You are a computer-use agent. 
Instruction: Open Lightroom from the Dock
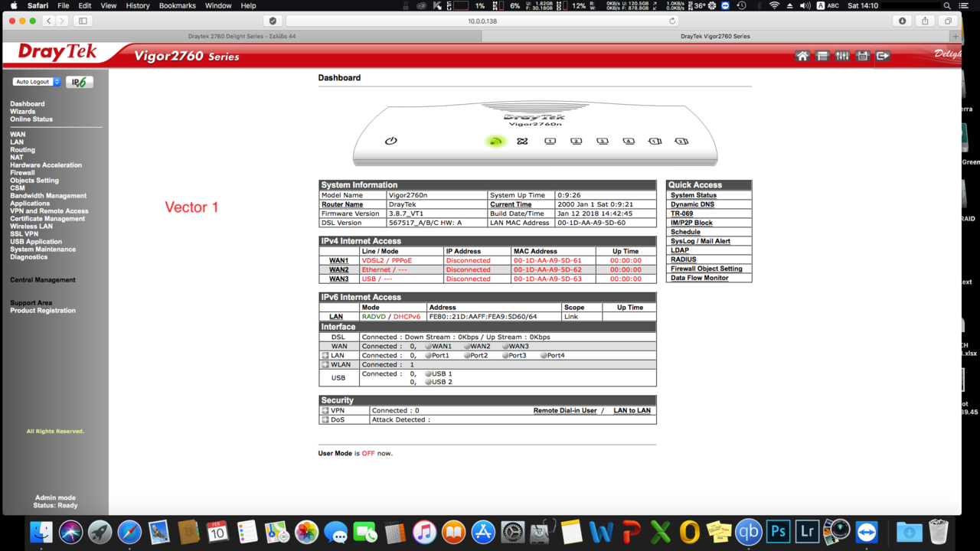pos(807,531)
